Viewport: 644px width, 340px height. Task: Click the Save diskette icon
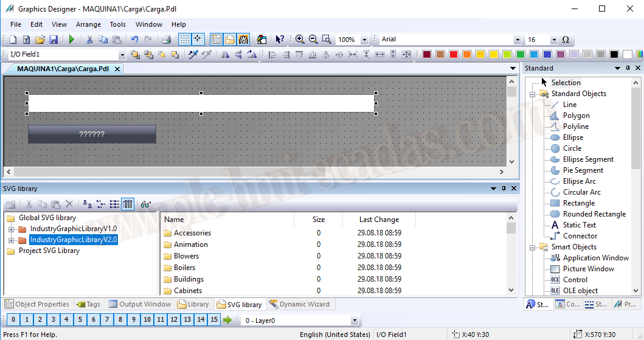pyautogui.click(x=54, y=40)
